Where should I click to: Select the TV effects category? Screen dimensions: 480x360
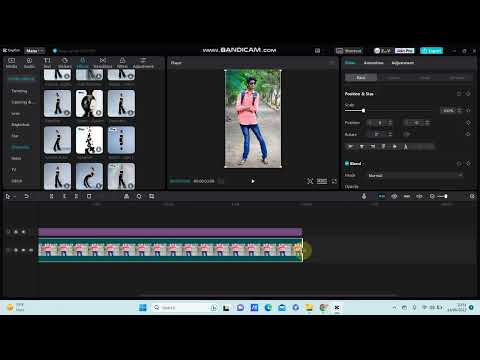tap(14, 170)
